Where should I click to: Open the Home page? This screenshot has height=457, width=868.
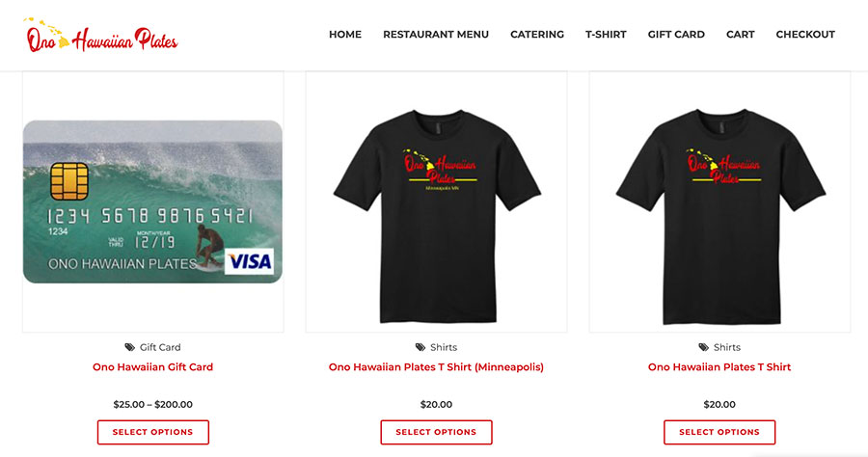click(345, 35)
